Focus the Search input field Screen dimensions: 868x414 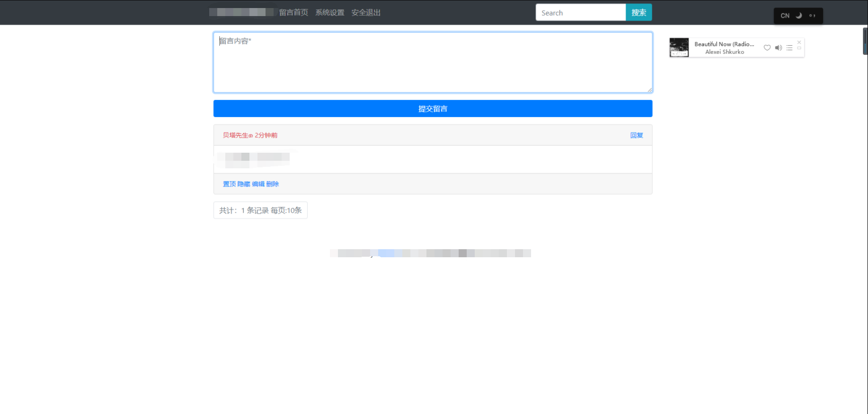pyautogui.click(x=580, y=13)
